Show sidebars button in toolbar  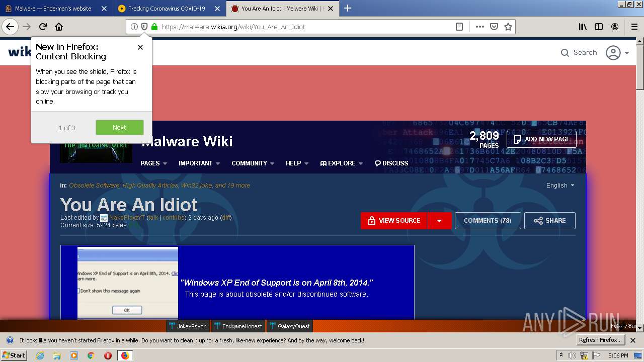pos(599,27)
